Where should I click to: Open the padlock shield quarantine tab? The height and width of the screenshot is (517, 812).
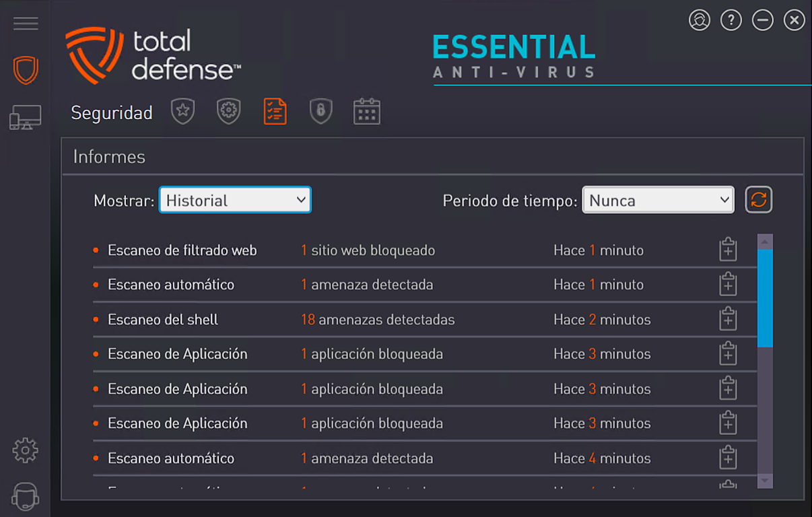320,111
